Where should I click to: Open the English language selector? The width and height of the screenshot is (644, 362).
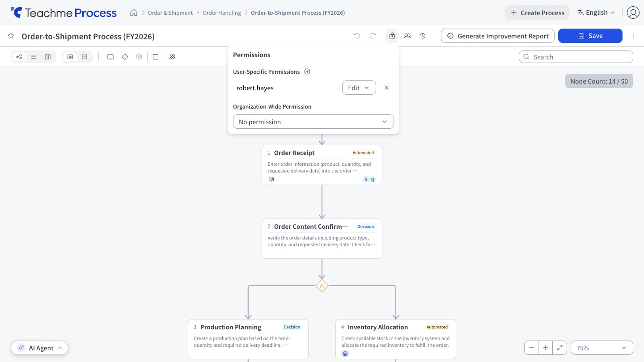coord(596,13)
